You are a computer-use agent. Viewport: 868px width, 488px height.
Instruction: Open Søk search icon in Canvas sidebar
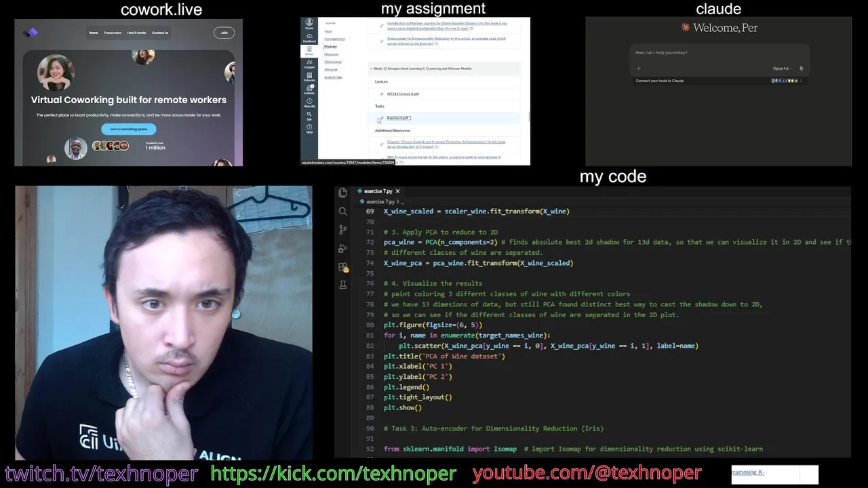pyautogui.click(x=309, y=116)
